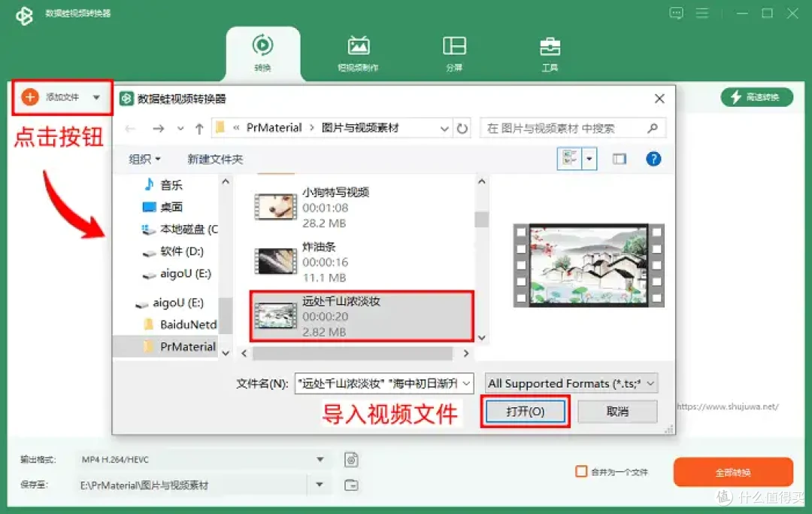Switch to the 转换 tab

tap(262, 53)
